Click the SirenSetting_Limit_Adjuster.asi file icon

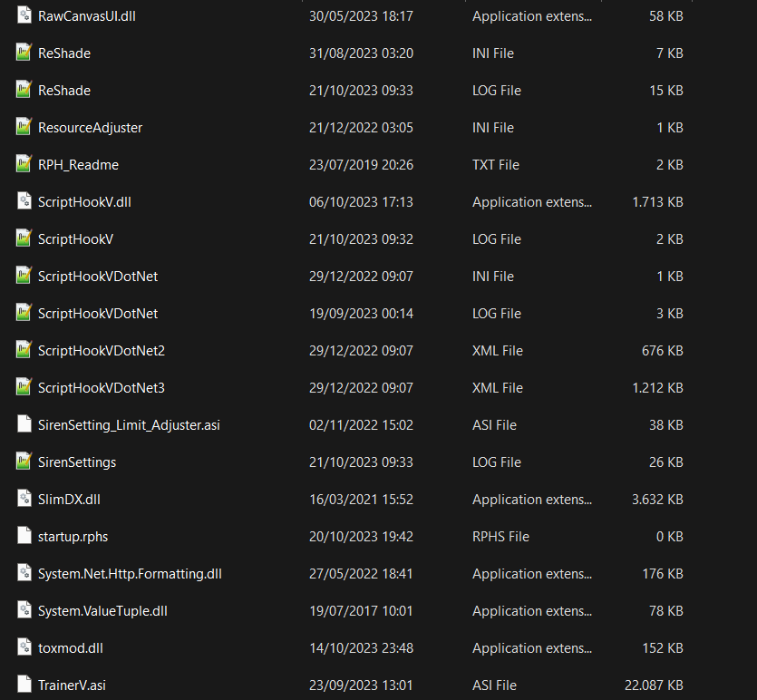coord(24,425)
